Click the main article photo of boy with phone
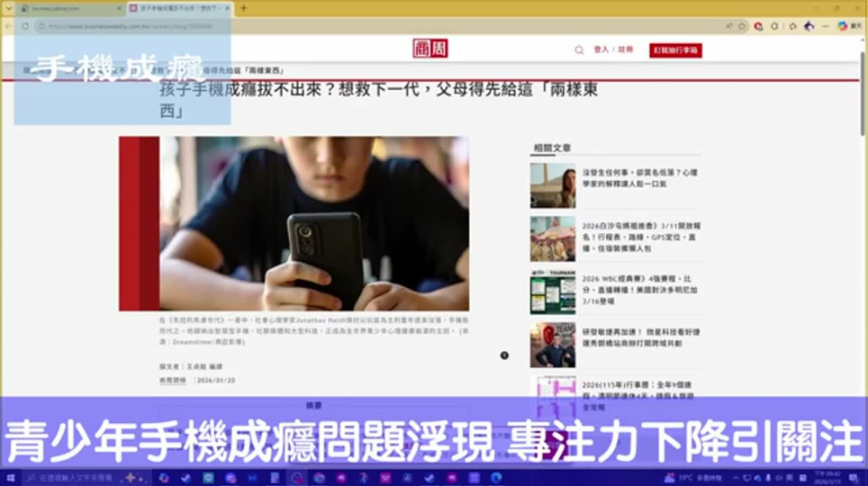Screen dimensions: 868x486 click(313, 223)
